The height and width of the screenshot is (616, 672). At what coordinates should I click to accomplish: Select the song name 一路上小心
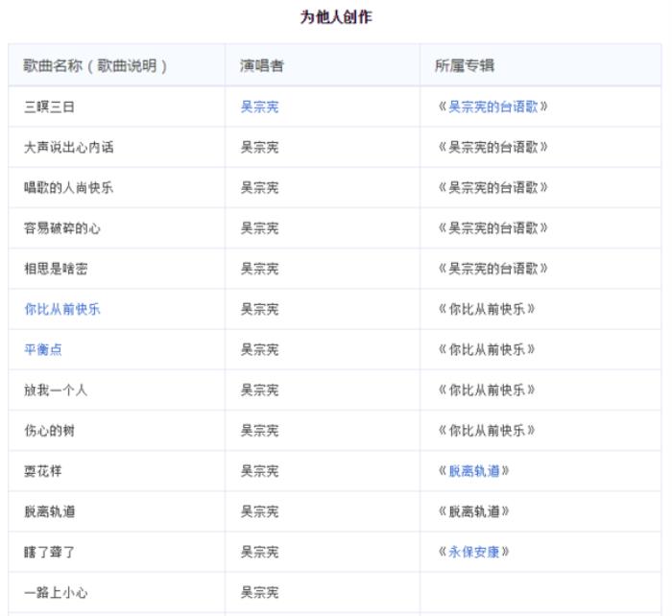click(x=56, y=592)
